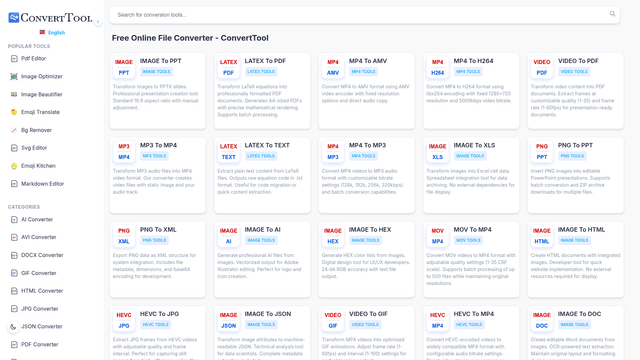
Task: Open the HEVC To MP4 tool title
Action: [473, 314]
